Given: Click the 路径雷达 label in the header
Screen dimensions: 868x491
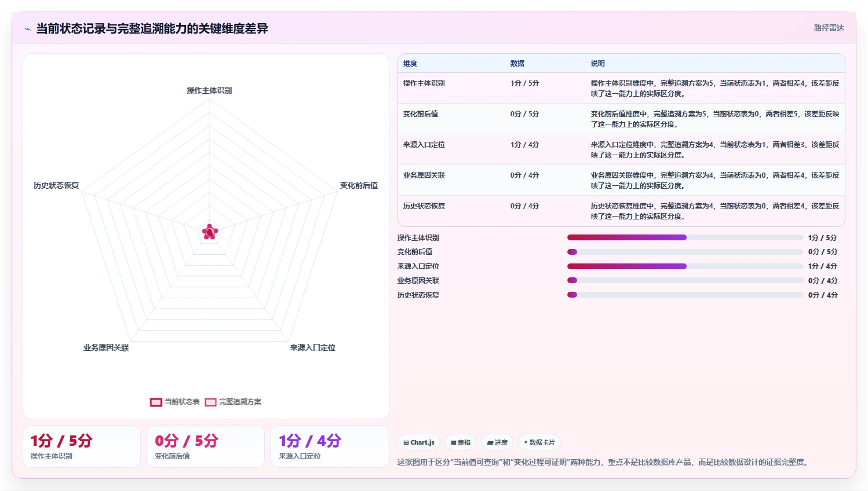Looking at the screenshot, I should tap(829, 28).
